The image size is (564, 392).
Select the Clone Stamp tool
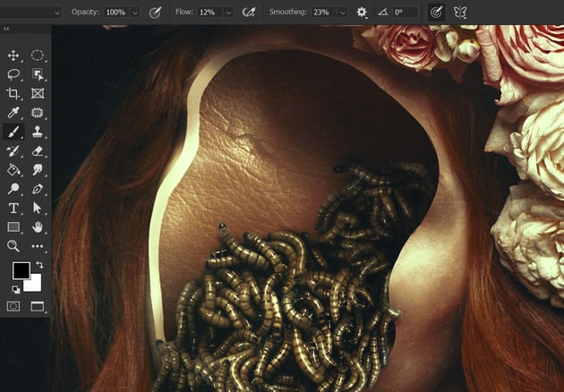click(x=38, y=132)
